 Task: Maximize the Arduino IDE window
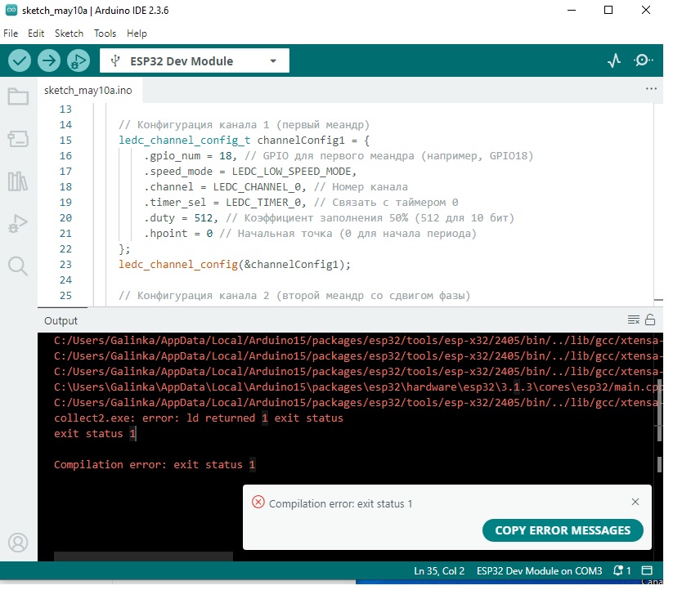click(x=608, y=10)
